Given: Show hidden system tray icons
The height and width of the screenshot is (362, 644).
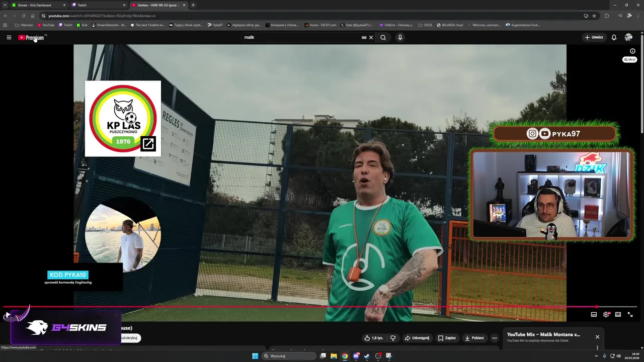Looking at the screenshot, I should coord(597,356).
